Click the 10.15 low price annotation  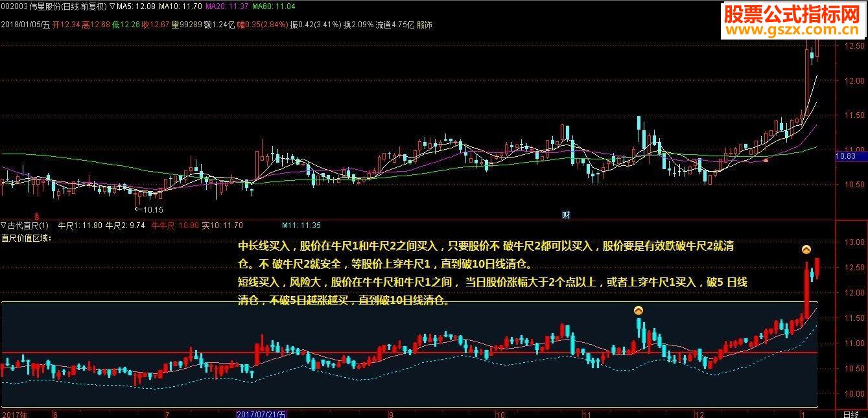pos(149,209)
